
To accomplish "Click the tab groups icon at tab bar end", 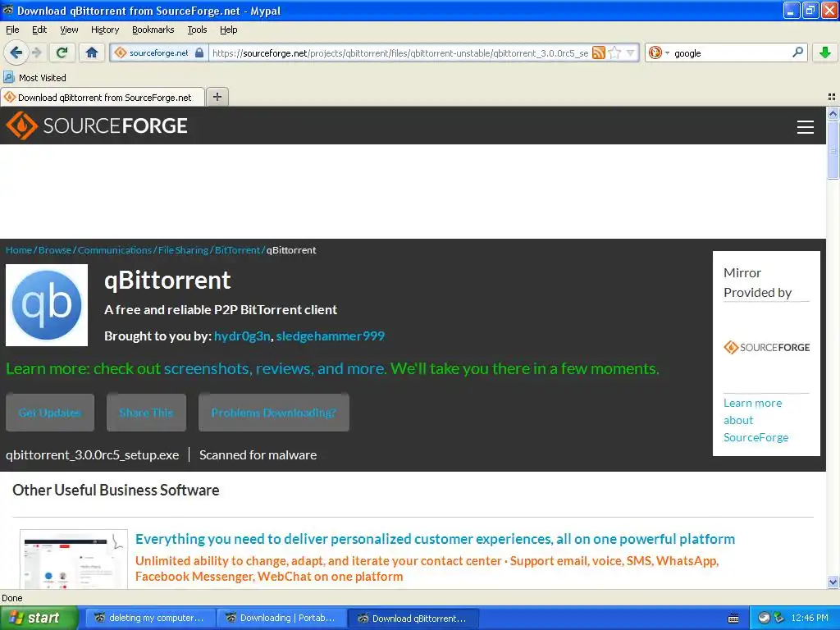I will [832, 97].
